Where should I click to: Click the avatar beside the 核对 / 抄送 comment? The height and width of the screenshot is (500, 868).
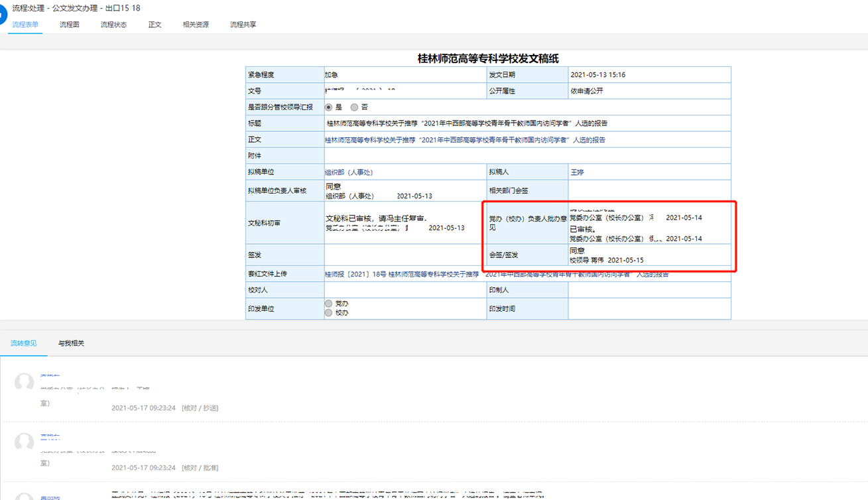tap(25, 383)
